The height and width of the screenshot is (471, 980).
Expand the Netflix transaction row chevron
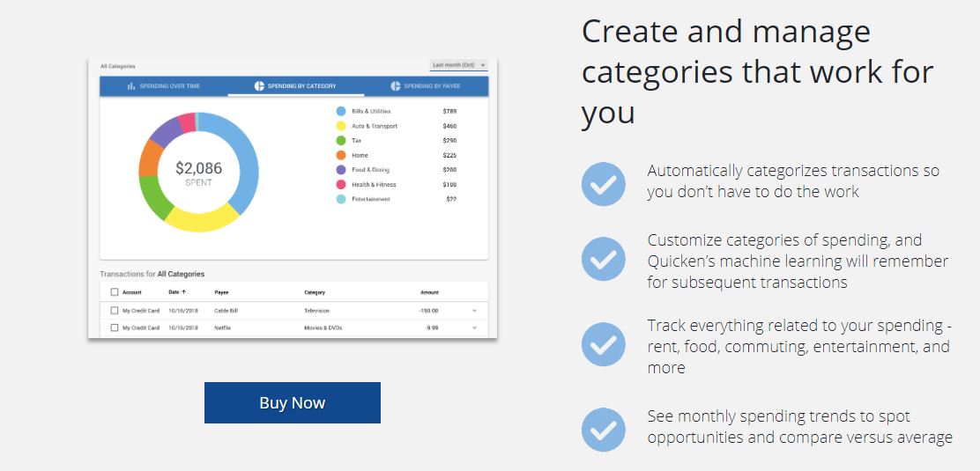tap(474, 327)
